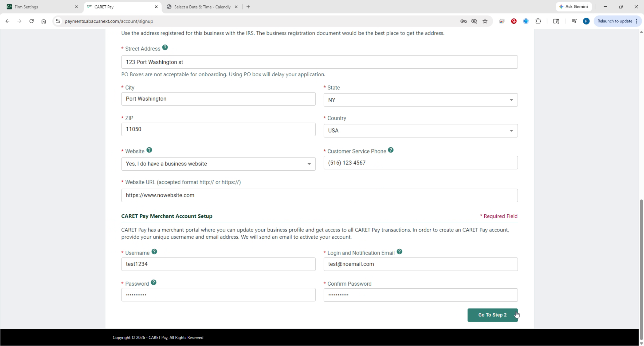The height and width of the screenshot is (346, 644).
Task: Click the Website URL input field
Action: [x=319, y=195]
